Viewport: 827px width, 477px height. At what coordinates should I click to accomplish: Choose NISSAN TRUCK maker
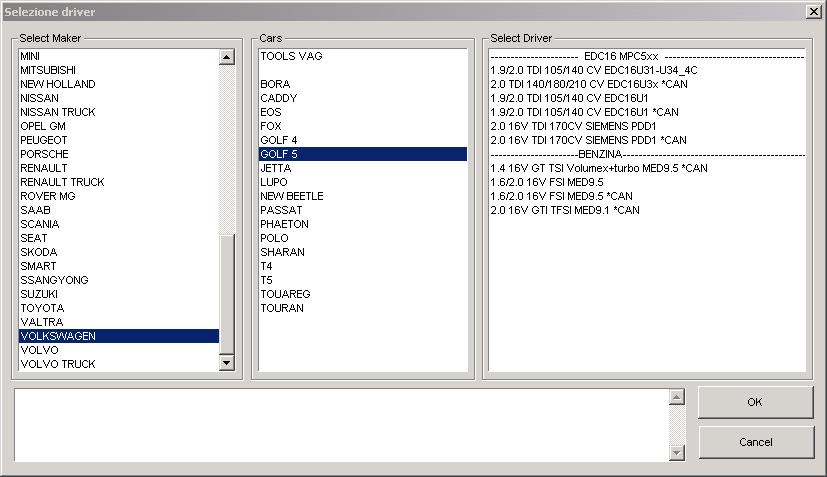[119, 112]
